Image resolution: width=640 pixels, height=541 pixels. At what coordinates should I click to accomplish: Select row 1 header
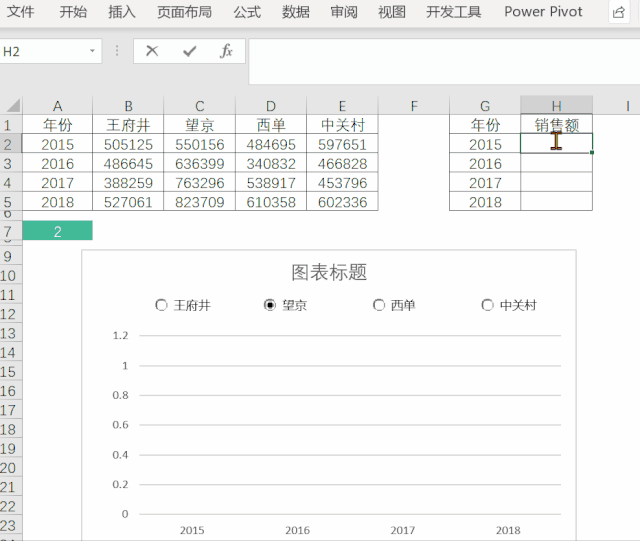point(11,125)
